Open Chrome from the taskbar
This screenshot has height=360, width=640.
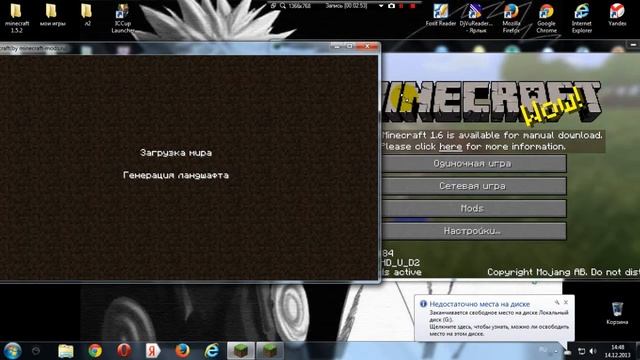95,351
